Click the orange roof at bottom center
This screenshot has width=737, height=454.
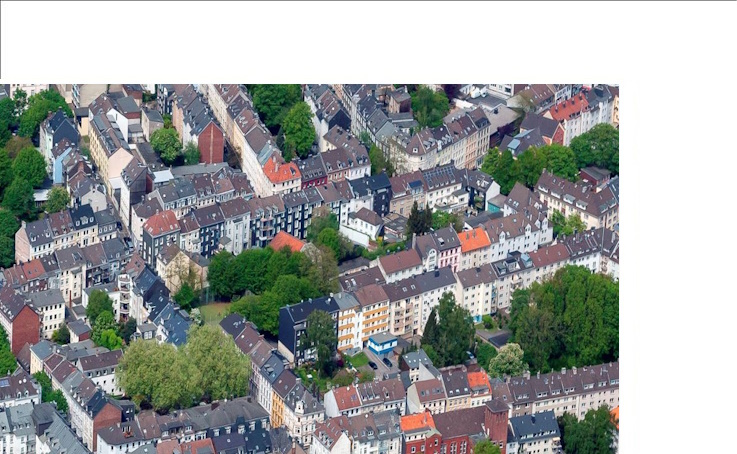click(x=417, y=421)
